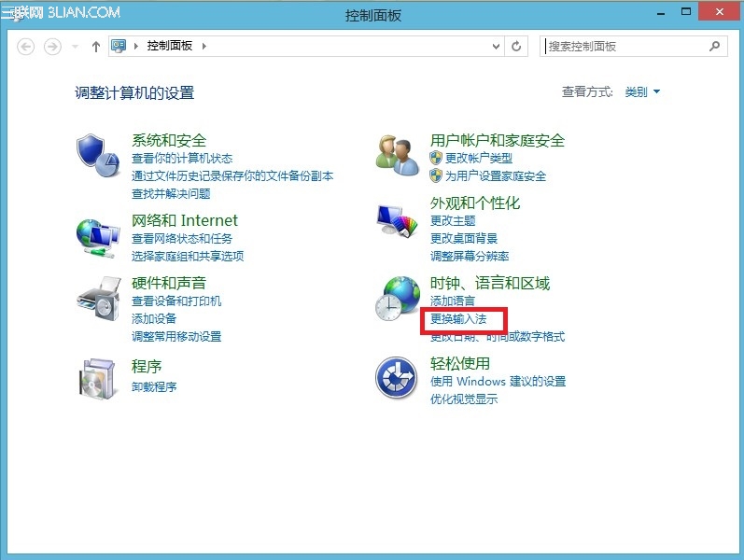The height and width of the screenshot is (560, 744).
Task: Click the computer icon in the address bar
Action: point(119,46)
